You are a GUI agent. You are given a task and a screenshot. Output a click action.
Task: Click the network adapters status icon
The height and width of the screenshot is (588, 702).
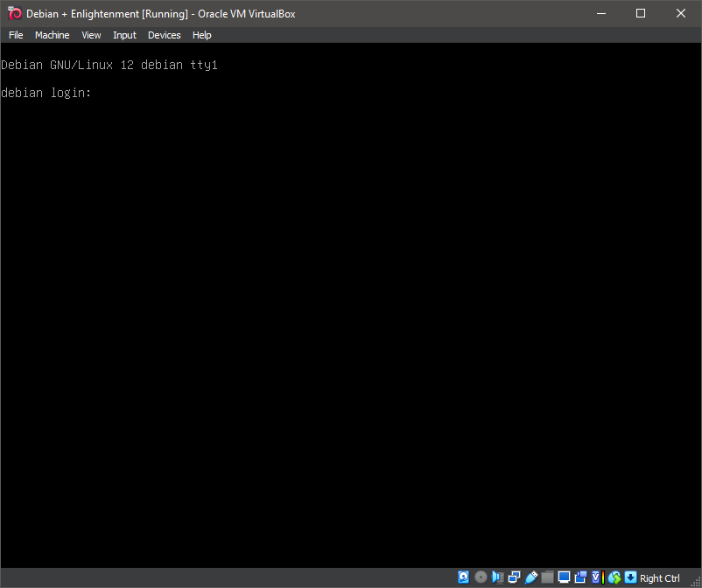[514, 577]
